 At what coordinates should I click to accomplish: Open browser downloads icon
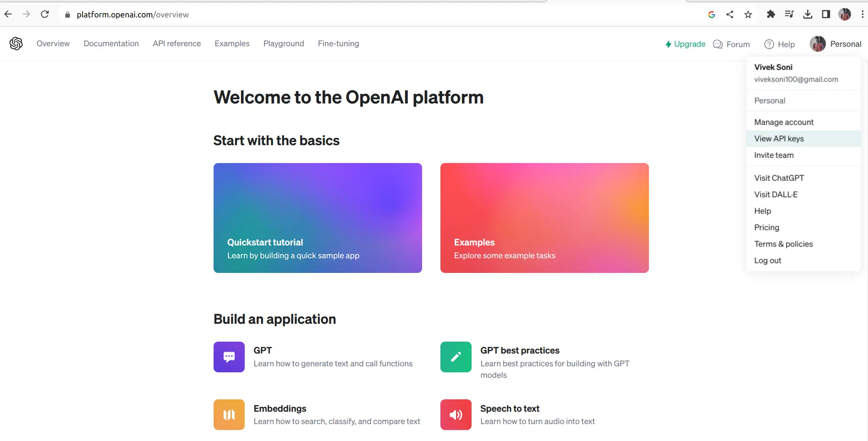(x=808, y=14)
